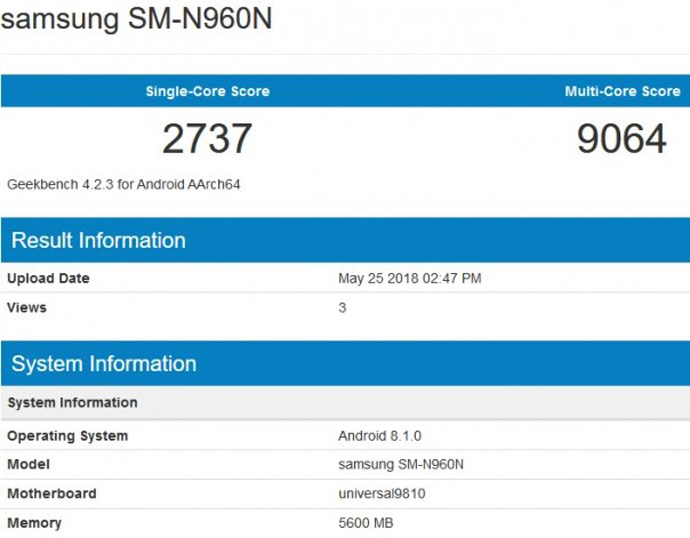
Task: Click the multi-core score value 9064
Action: pos(621,139)
